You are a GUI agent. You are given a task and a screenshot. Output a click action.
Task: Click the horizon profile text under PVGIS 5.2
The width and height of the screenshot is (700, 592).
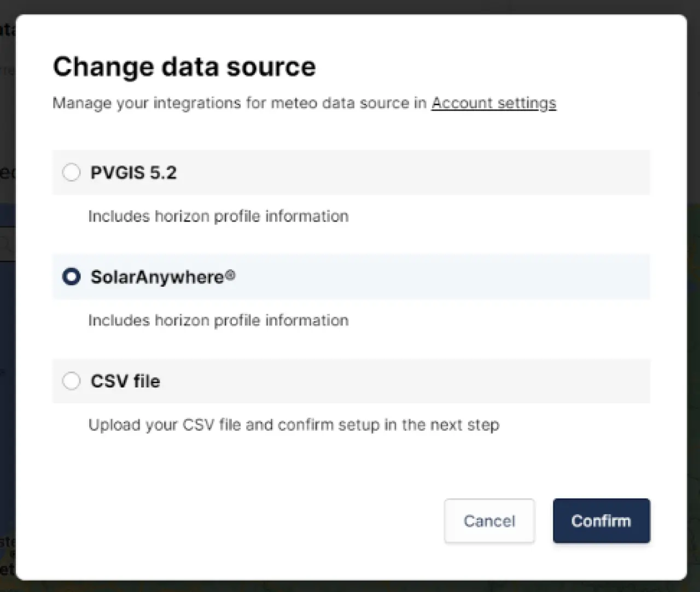point(218,216)
